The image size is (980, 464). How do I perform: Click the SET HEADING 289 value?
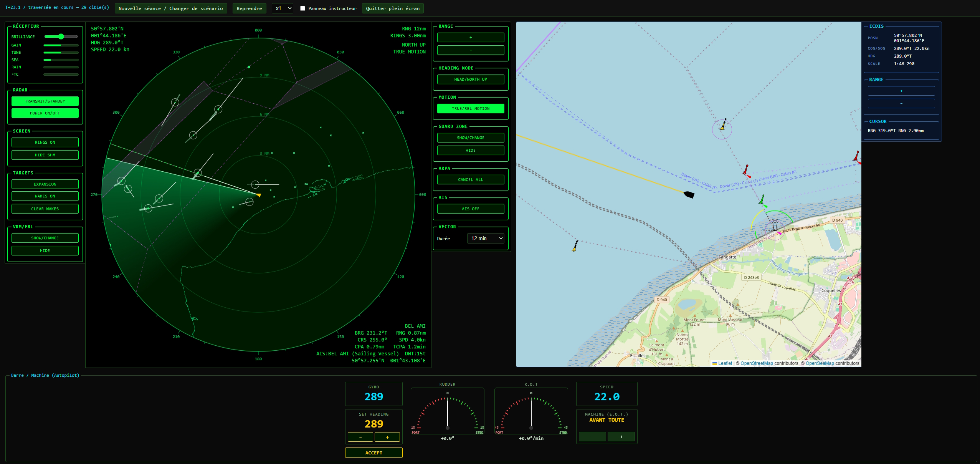374,424
